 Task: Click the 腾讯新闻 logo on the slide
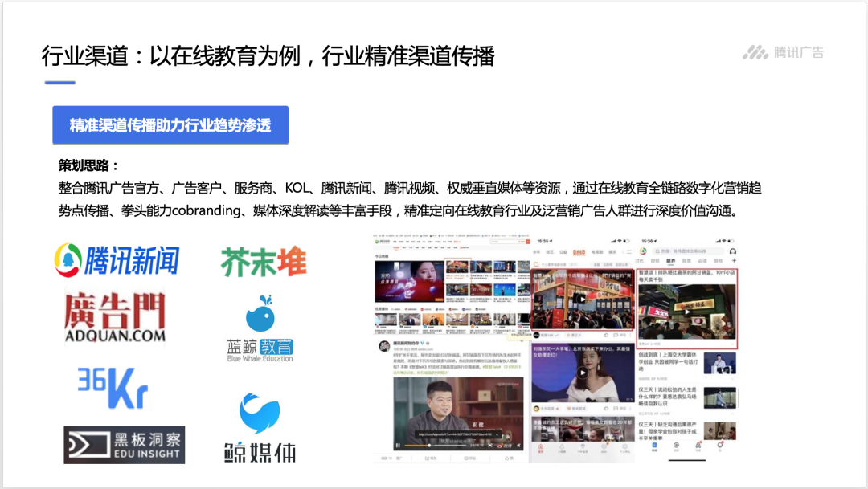117,260
